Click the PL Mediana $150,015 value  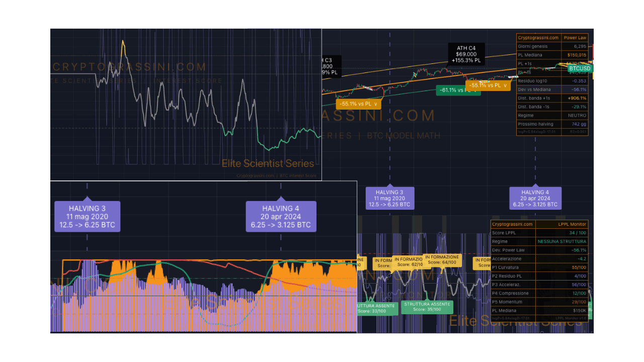pos(574,55)
